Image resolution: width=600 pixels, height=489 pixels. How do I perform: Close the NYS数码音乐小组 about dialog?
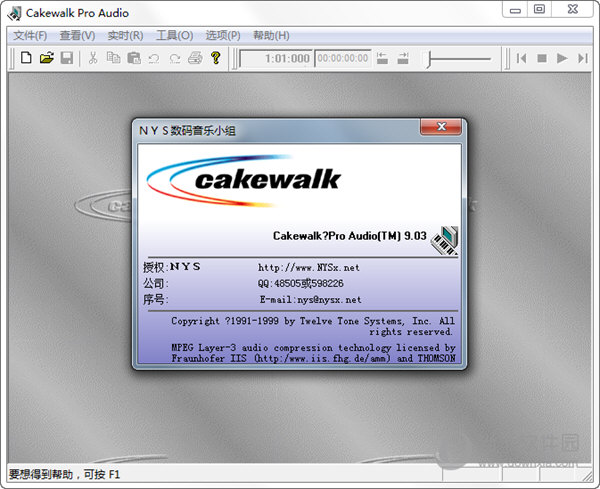[441, 127]
